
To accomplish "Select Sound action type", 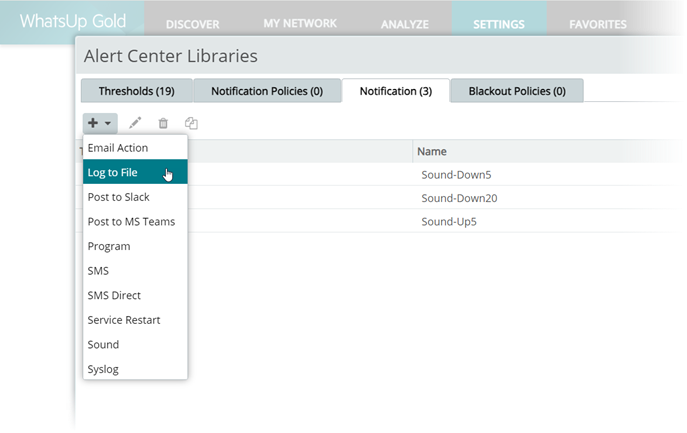I will (135, 344).
